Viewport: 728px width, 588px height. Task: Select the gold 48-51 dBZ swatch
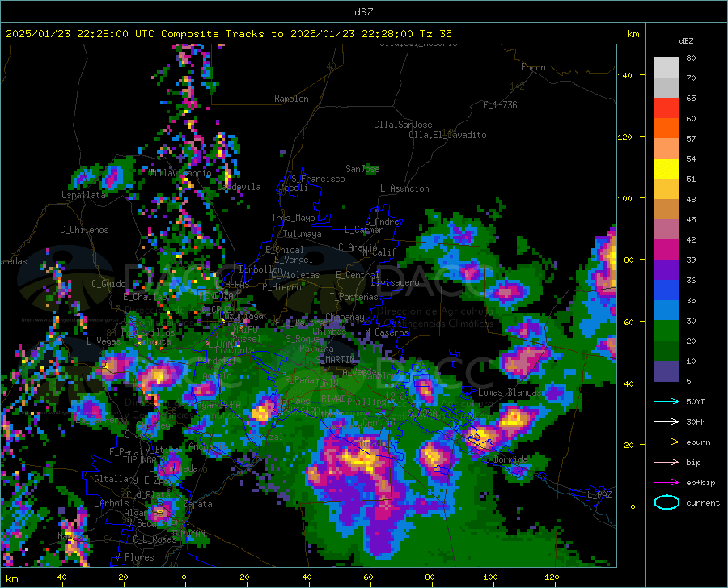pyautogui.click(x=667, y=189)
